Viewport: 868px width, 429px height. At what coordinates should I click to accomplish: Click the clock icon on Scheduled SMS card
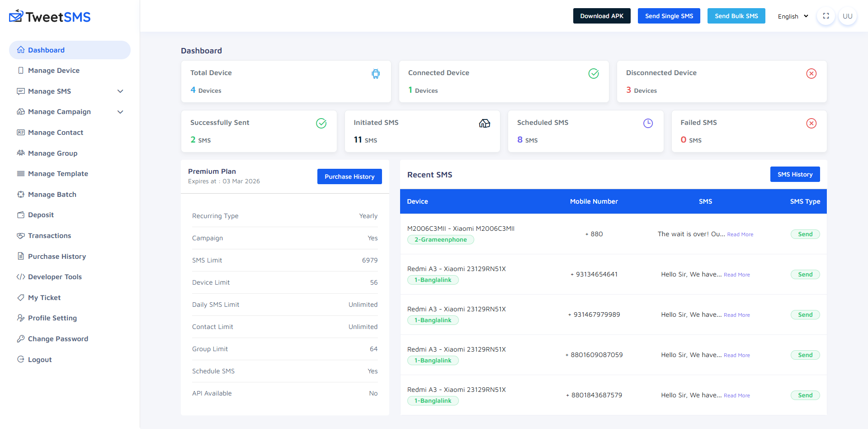648,123
